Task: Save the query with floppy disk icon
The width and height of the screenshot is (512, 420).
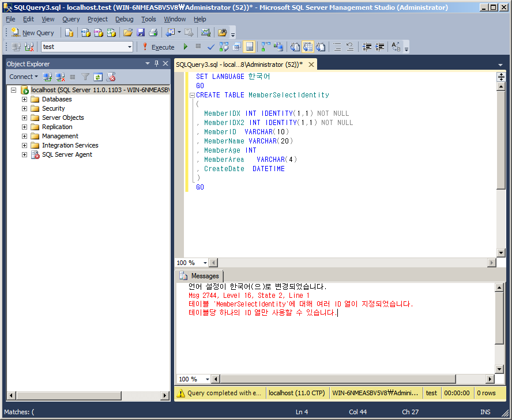Action: click(x=141, y=33)
